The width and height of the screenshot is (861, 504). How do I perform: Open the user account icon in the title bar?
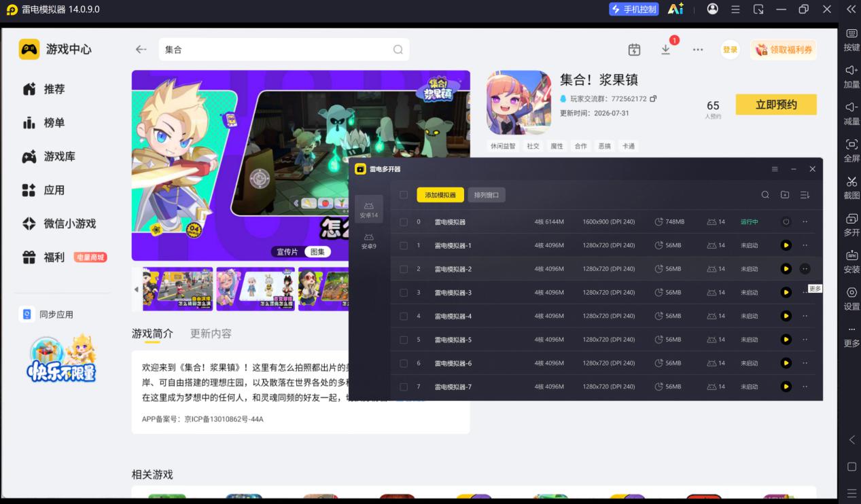[x=712, y=9]
